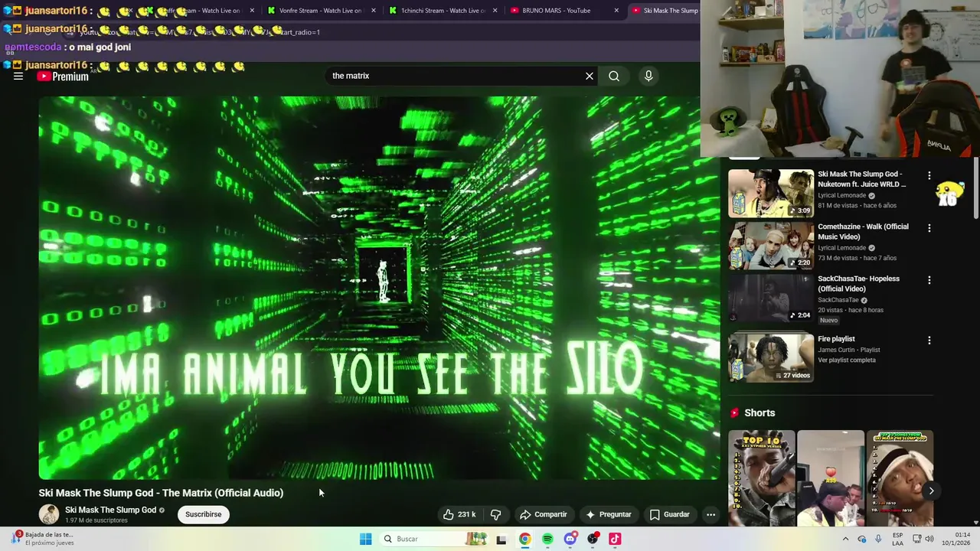Play Nuketown ft. Juice WRLD thumbnail
This screenshot has height=551, width=980.
point(771,194)
